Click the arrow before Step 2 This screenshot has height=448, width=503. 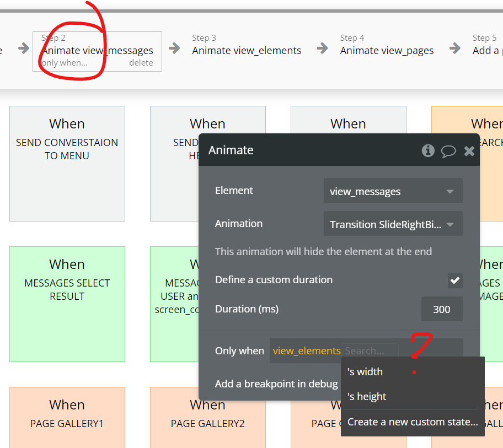[24, 48]
